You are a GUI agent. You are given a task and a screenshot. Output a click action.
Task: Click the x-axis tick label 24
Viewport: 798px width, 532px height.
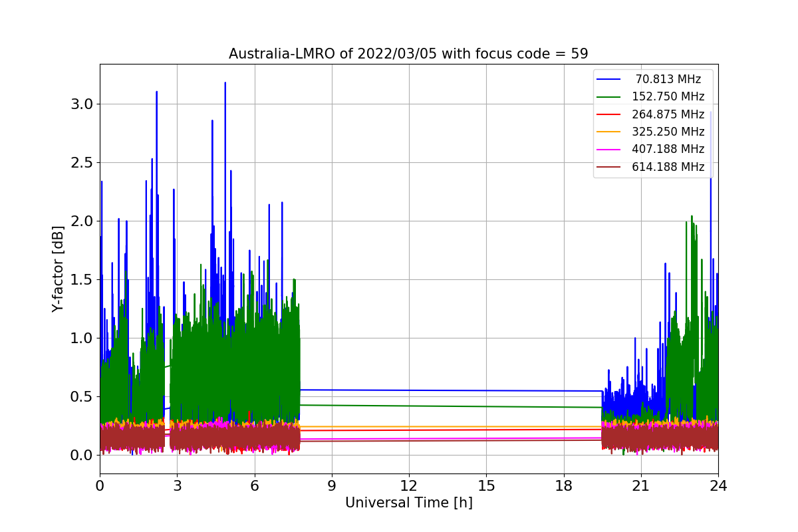(x=718, y=486)
